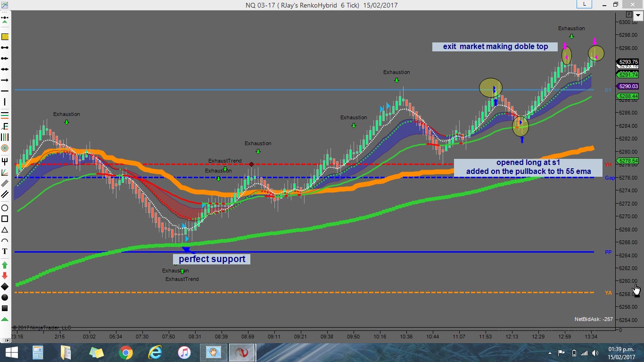The width and height of the screenshot is (644, 362).
Task: Select the Fibonacci Time Extensions tool
Action: pos(5,137)
